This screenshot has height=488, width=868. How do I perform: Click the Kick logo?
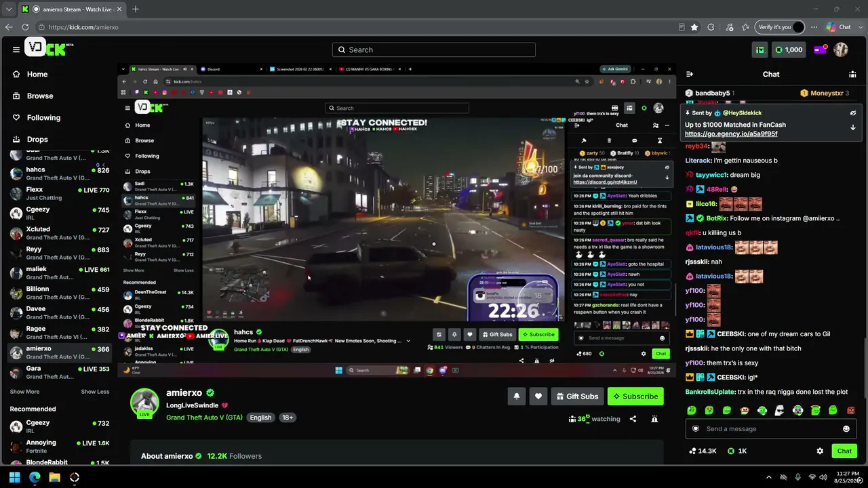(49, 48)
